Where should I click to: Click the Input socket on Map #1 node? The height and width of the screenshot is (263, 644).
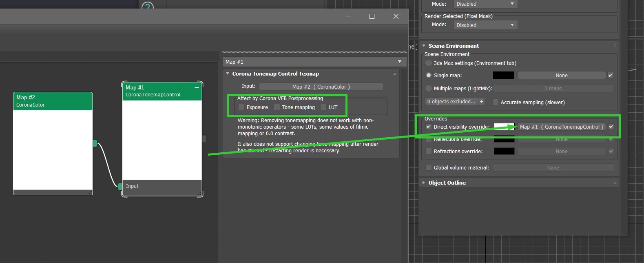(x=120, y=187)
